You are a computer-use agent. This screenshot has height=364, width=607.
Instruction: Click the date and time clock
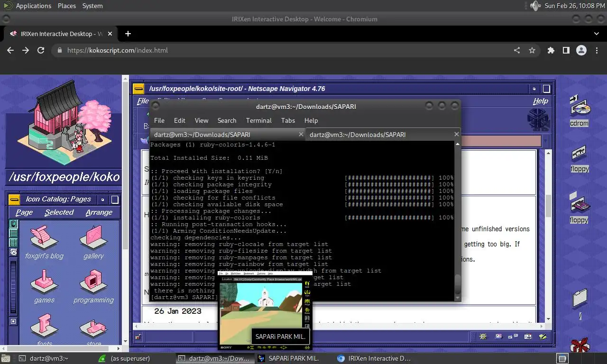(x=575, y=6)
